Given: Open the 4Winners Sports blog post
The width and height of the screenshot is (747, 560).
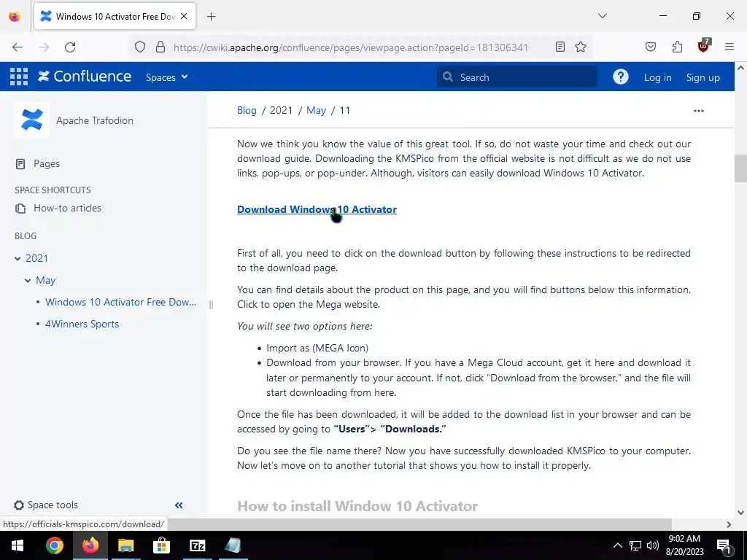Looking at the screenshot, I should (x=82, y=324).
